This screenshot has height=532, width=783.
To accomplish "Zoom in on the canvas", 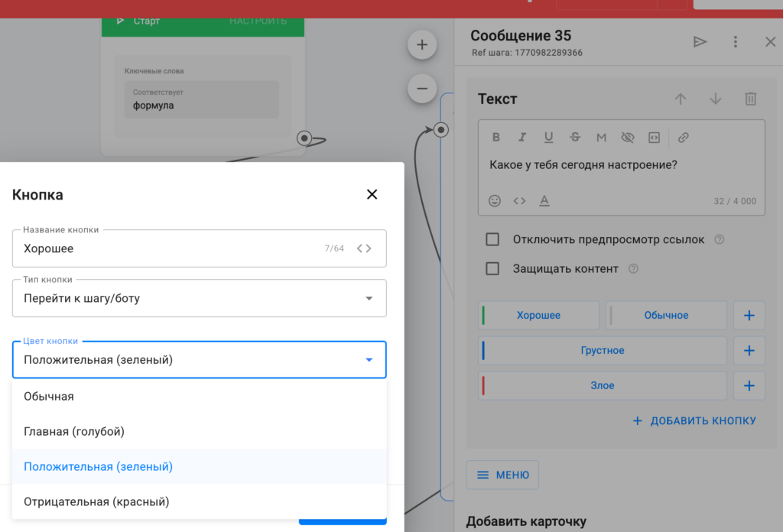I will point(421,44).
